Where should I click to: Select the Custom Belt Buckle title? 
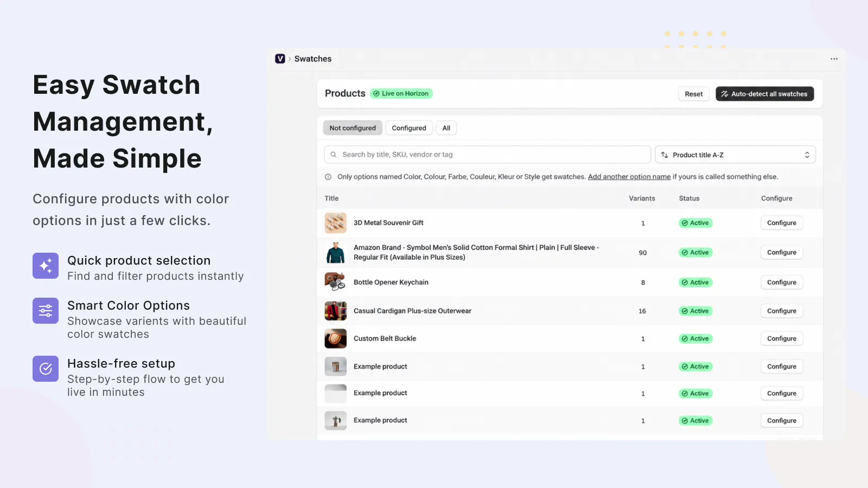(x=385, y=338)
